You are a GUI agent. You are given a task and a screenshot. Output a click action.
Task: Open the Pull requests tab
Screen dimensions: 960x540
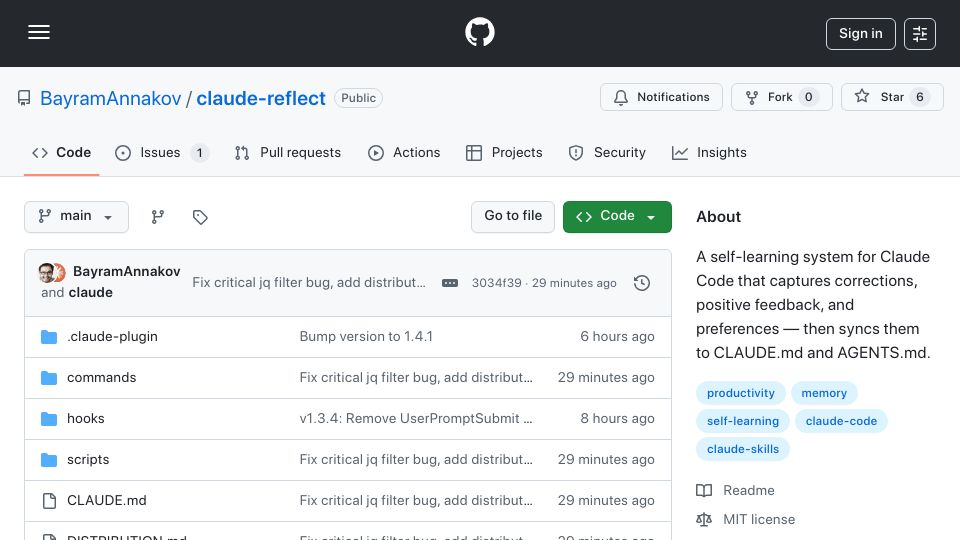pos(287,152)
